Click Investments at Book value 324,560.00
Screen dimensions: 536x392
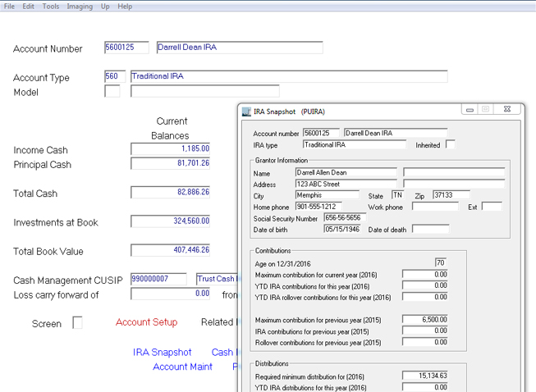pyautogui.click(x=170, y=221)
